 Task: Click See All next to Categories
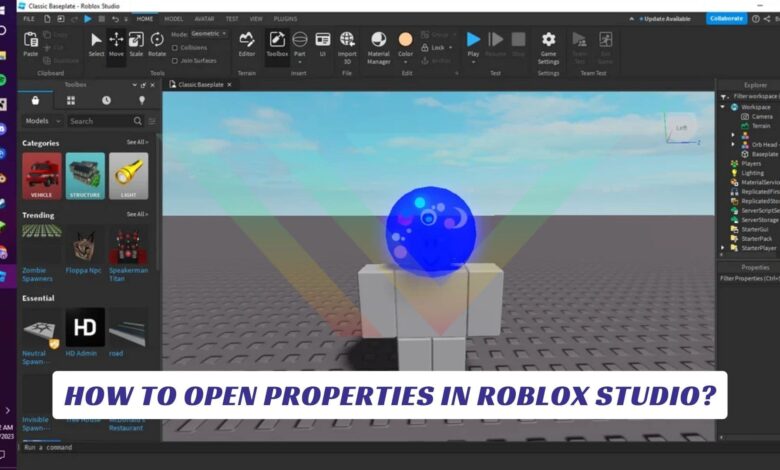[x=137, y=142]
